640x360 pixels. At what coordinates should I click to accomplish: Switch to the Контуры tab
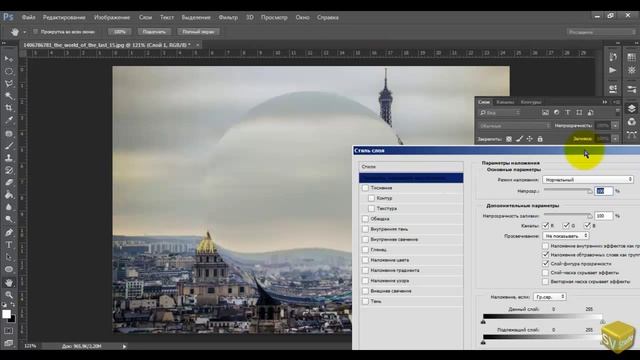(x=531, y=102)
